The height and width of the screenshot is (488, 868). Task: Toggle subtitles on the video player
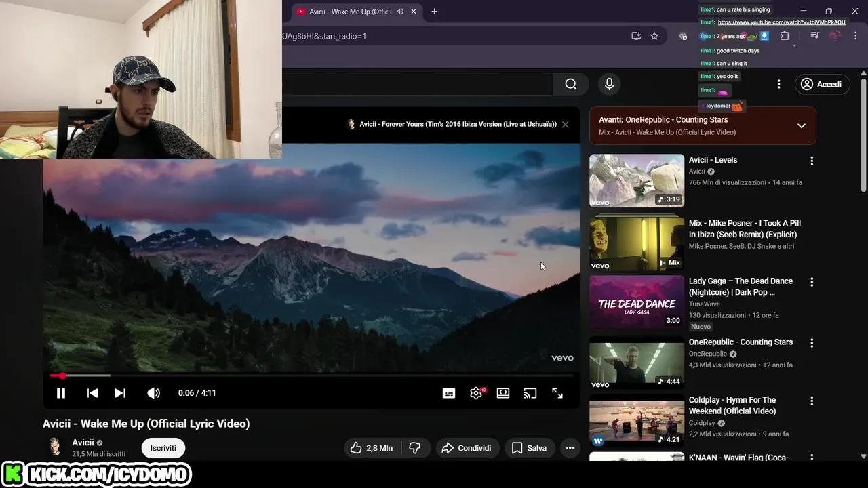coord(449,393)
